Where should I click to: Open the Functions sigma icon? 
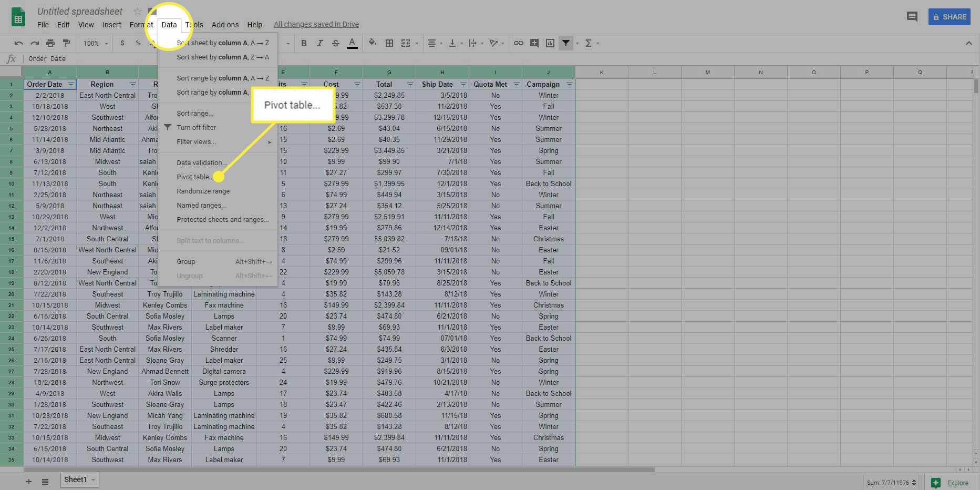point(589,43)
